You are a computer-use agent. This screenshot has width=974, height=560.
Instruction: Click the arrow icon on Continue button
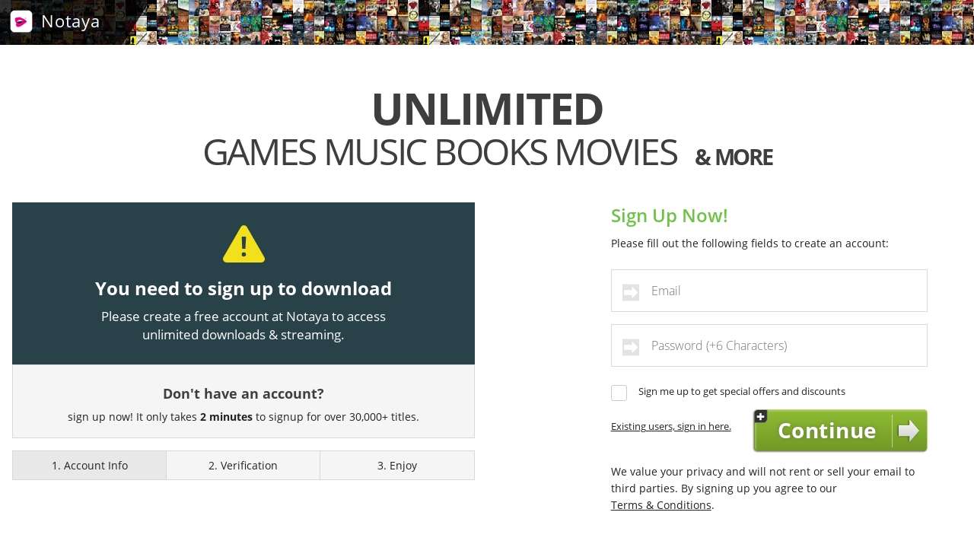coord(909,431)
